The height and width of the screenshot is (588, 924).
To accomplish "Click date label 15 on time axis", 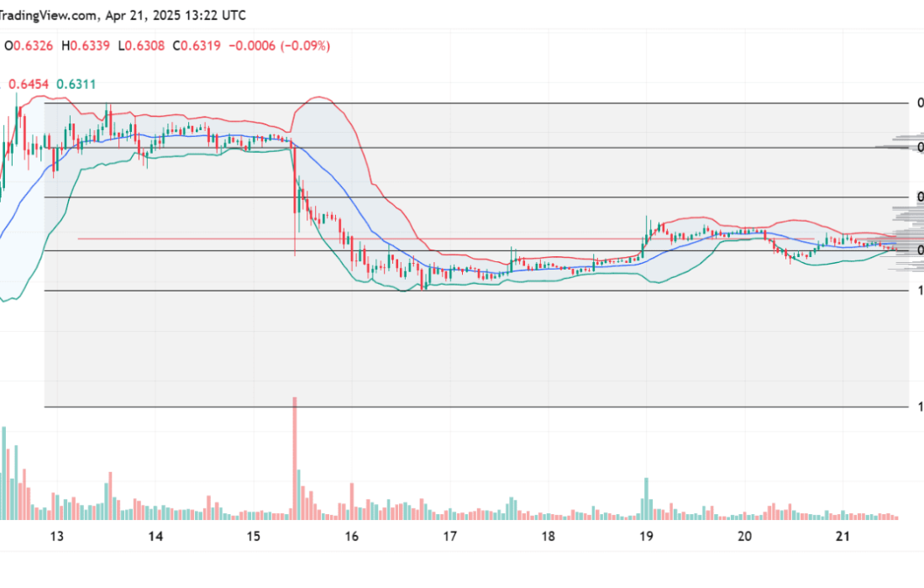I will 253,536.
